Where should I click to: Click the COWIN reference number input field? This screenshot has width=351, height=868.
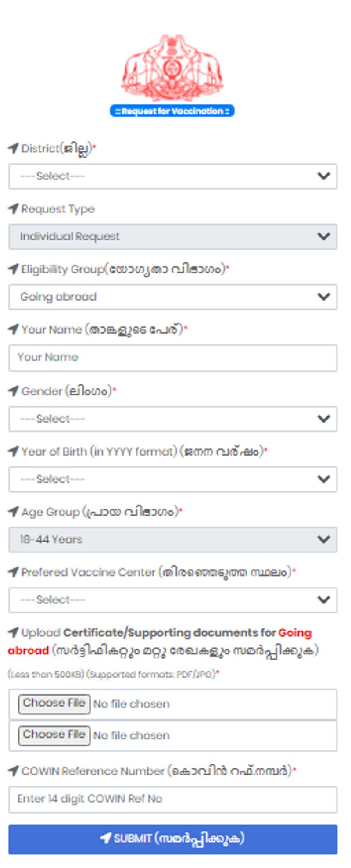coord(173,799)
